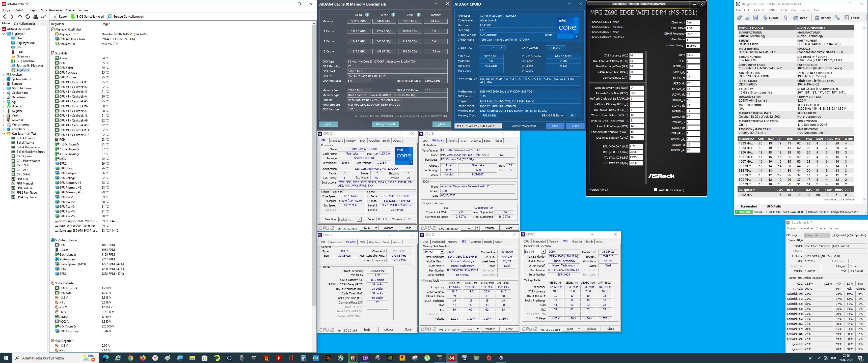The image size is (868, 363).
Task: Open Slot #4 memory slot dropdown
Action: pos(535,252)
